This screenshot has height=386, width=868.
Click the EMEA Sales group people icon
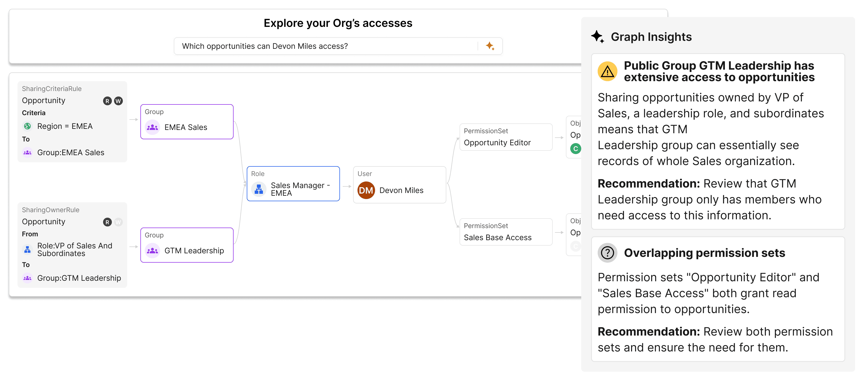[x=153, y=127]
